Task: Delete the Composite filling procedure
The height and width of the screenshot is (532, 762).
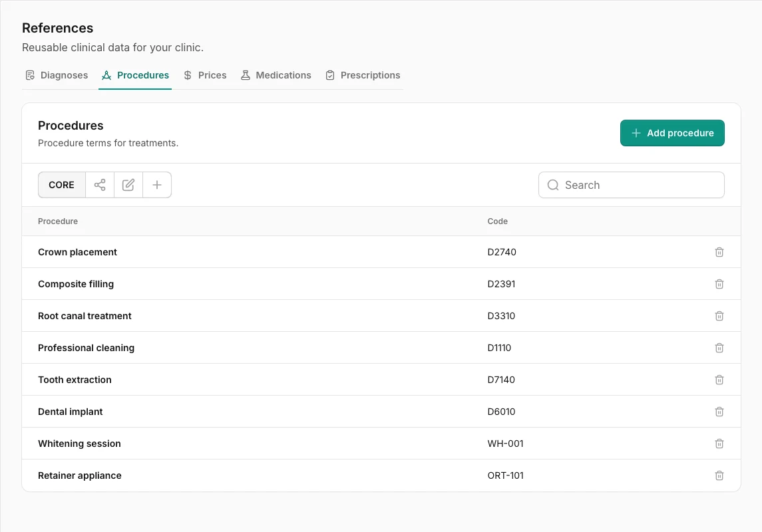Action: coord(719,284)
